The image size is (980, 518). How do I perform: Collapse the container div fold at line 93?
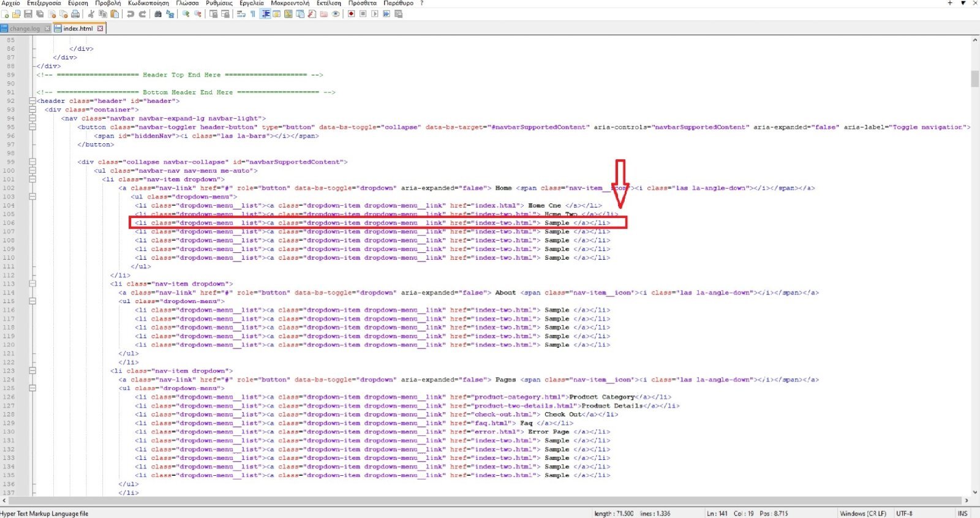32,110
